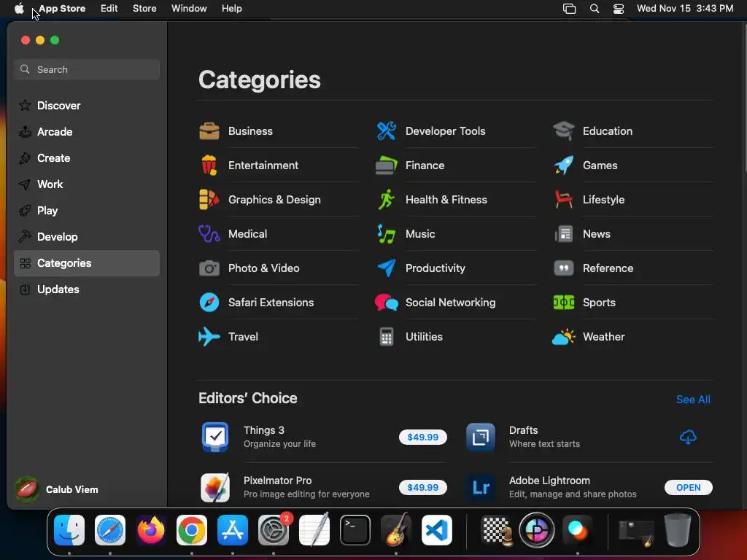Open the Edit menu
The height and width of the screenshot is (560, 747).
coord(109,9)
